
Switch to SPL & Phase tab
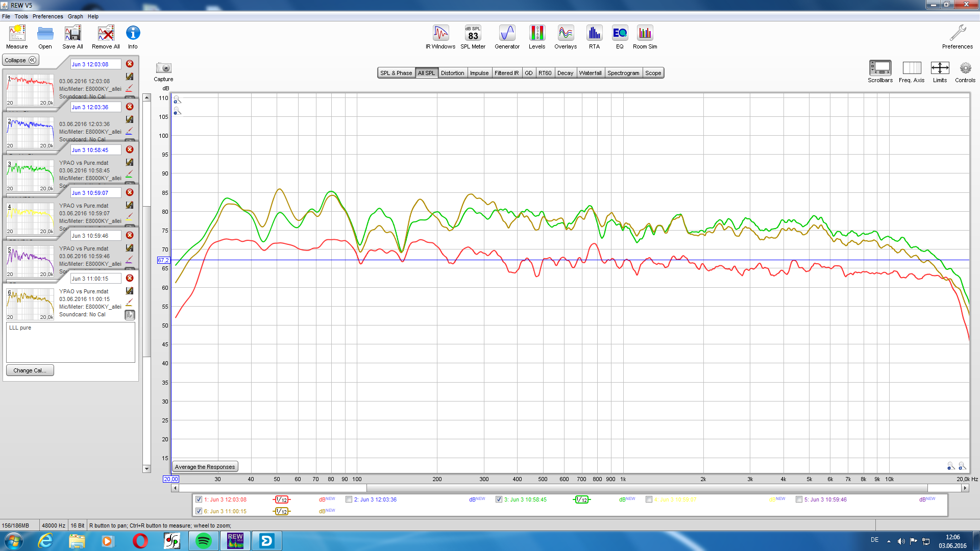[396, 73]
